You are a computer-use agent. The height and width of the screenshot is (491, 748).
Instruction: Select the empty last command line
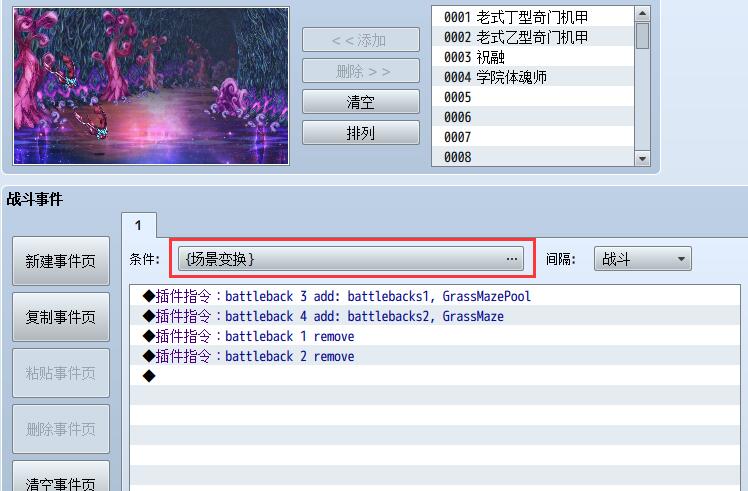click(435, 376)
